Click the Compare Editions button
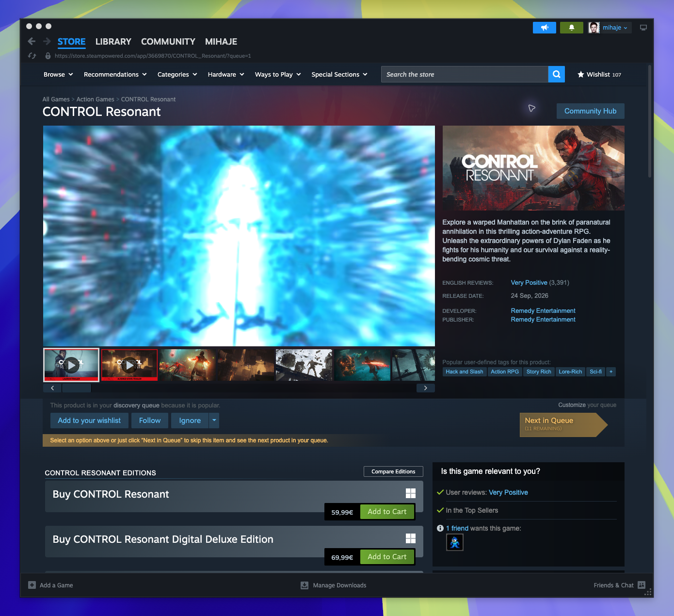The image size is (674, 616). coord(393,471)
